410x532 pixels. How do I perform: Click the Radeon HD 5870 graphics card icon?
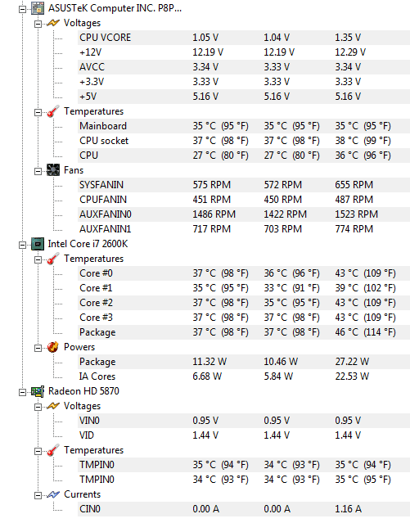point(38,391)
